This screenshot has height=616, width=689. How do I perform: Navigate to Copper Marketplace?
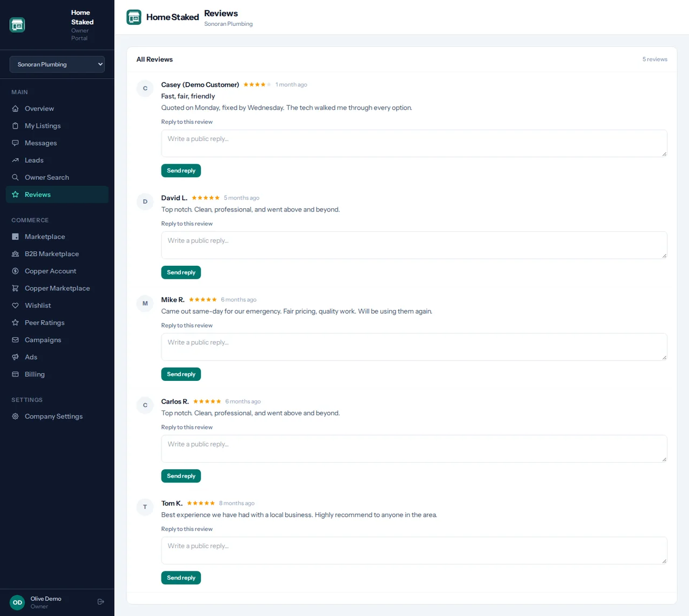pos(57,288)
